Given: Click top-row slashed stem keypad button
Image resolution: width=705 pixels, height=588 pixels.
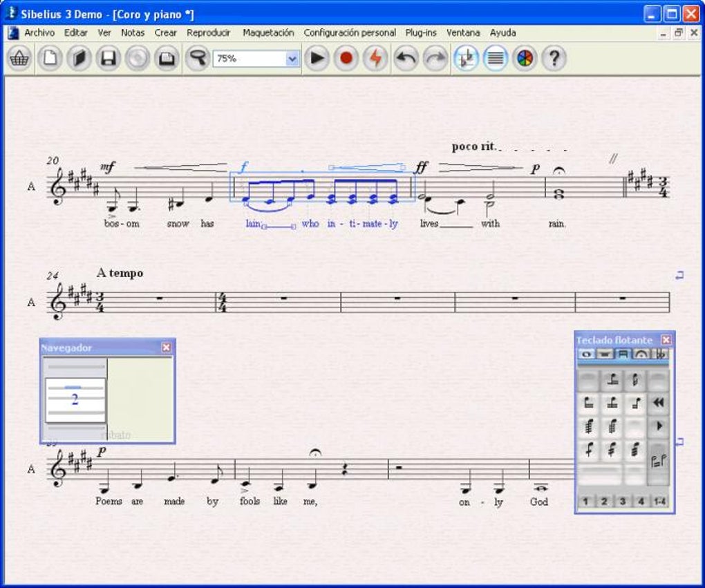Looking at the screenshot, I should [635, 380].
